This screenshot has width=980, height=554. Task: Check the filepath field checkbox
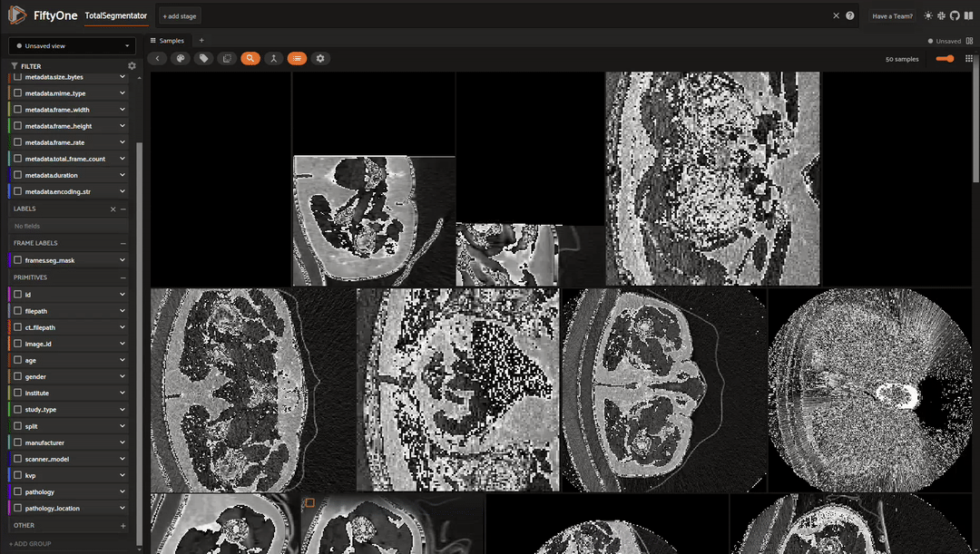(x=17, y=310)
